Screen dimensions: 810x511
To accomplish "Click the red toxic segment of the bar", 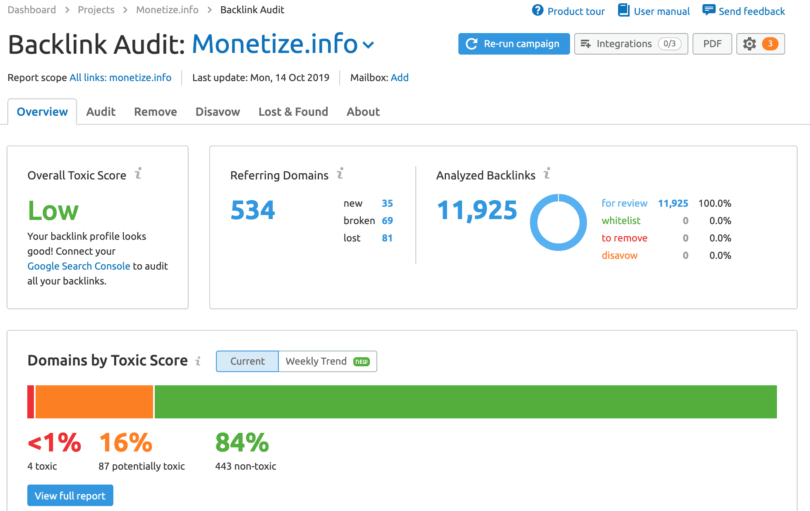I will pyautogui.click(x=30, y=401).
